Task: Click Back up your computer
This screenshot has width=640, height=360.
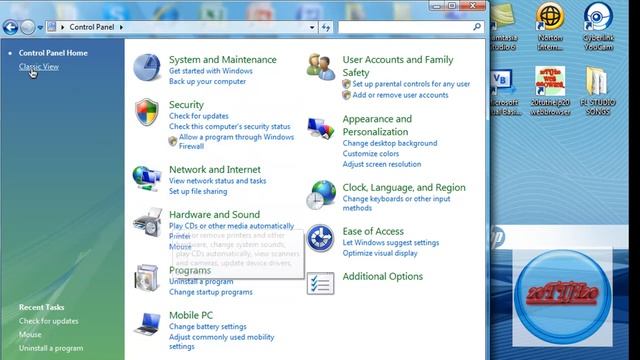Action: [207, 82]
